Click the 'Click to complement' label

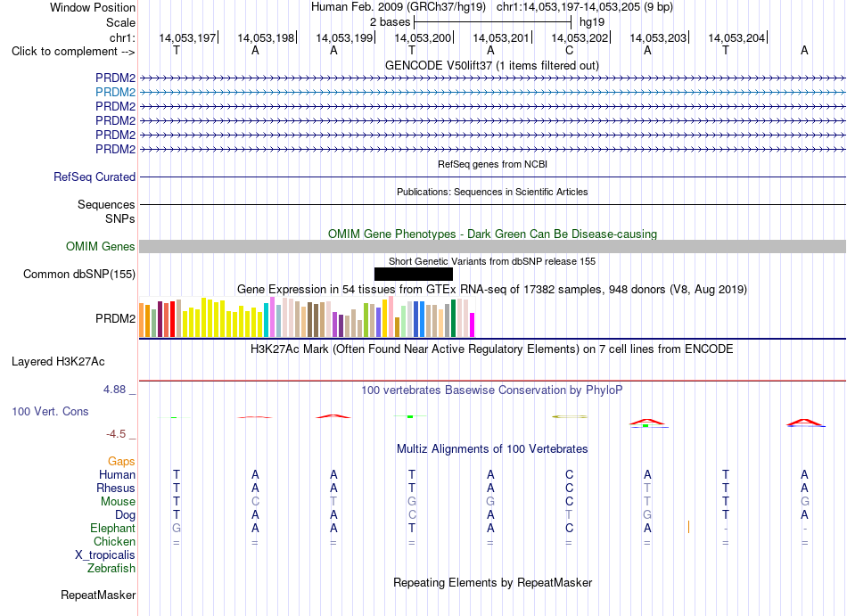pos(73,52)
